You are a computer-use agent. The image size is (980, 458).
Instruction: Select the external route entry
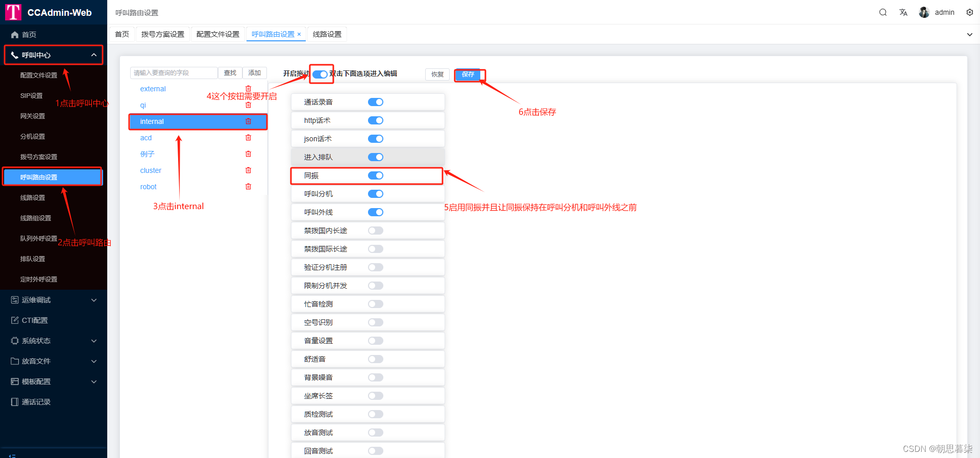tap(153, 89)
